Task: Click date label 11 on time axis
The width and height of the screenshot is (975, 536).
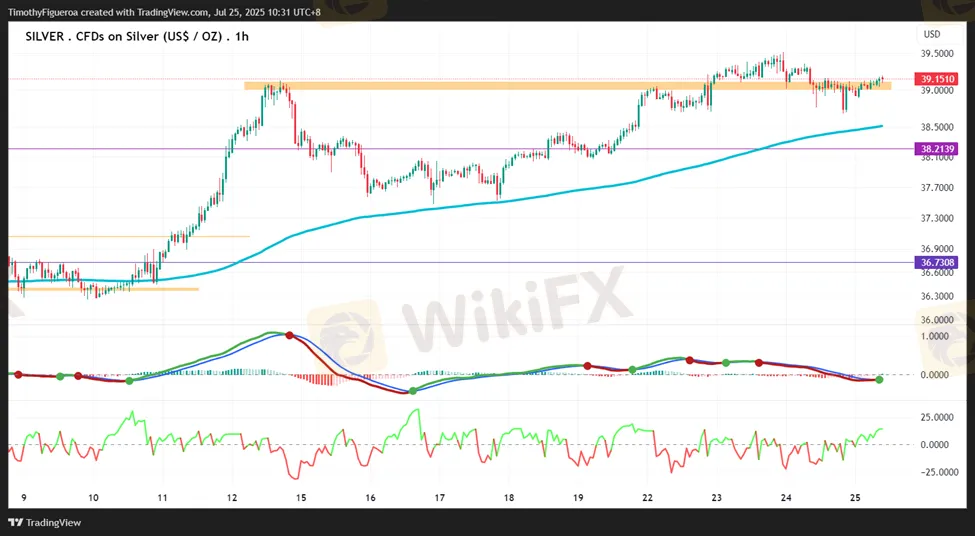Action: pos(162,498)
